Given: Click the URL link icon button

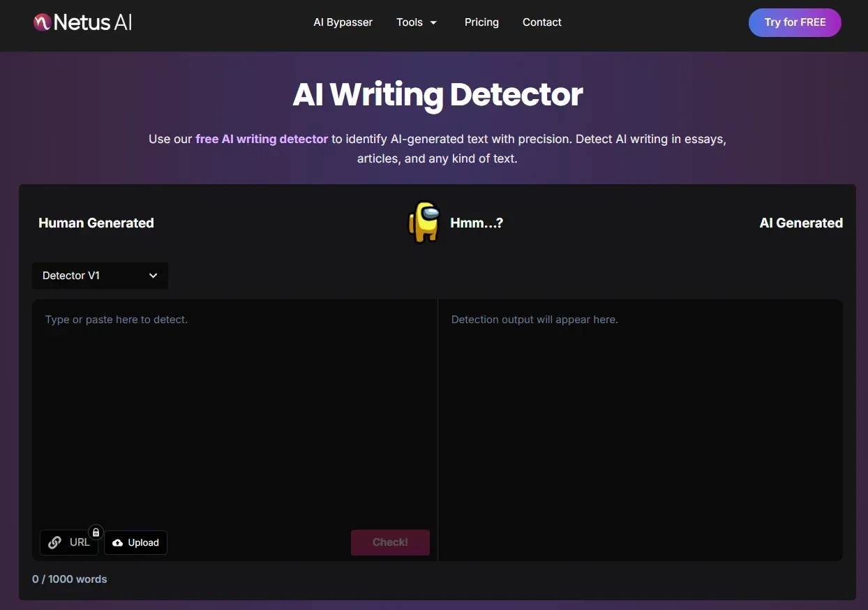Looking at the screenshot, I should pos(69,542).
